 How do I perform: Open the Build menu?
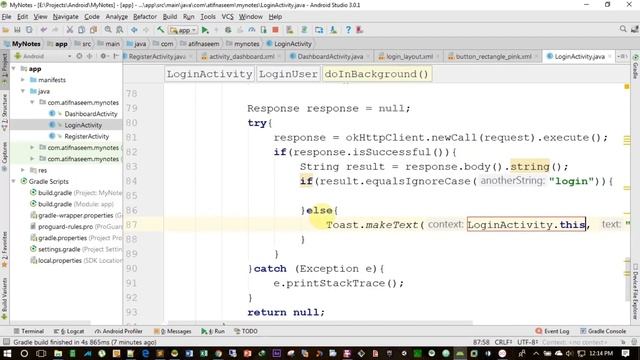coord(170,17)
